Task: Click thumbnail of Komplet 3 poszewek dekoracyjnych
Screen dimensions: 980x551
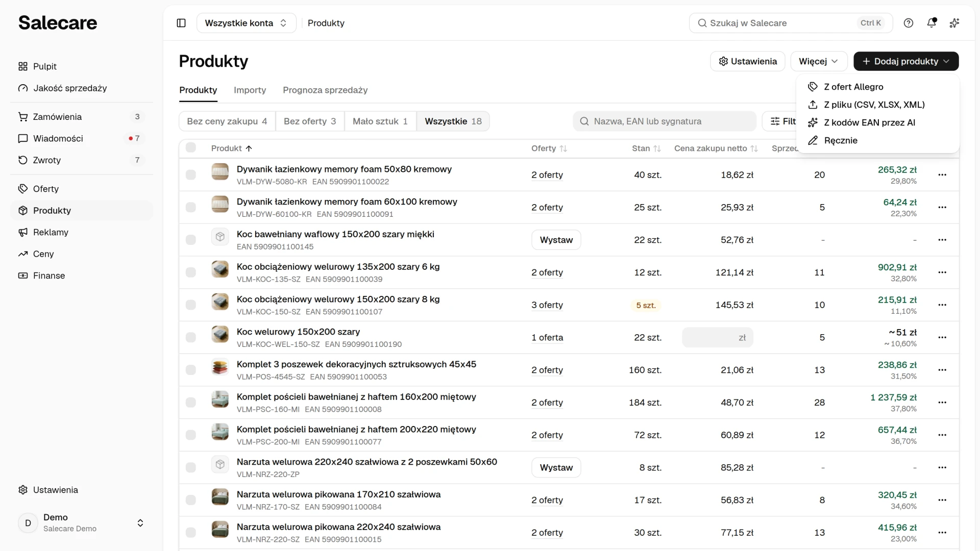Action: (x=220, y=367)
